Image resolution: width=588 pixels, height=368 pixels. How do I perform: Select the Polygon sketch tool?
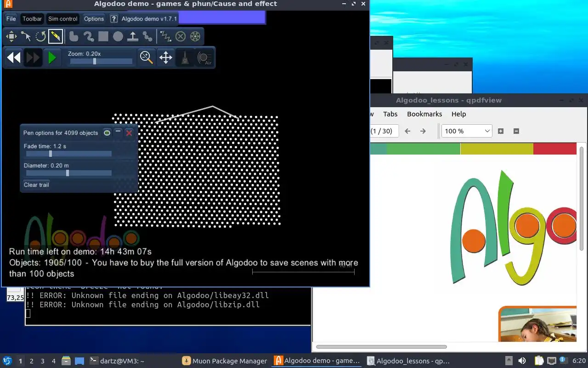(x=88, y=36)
